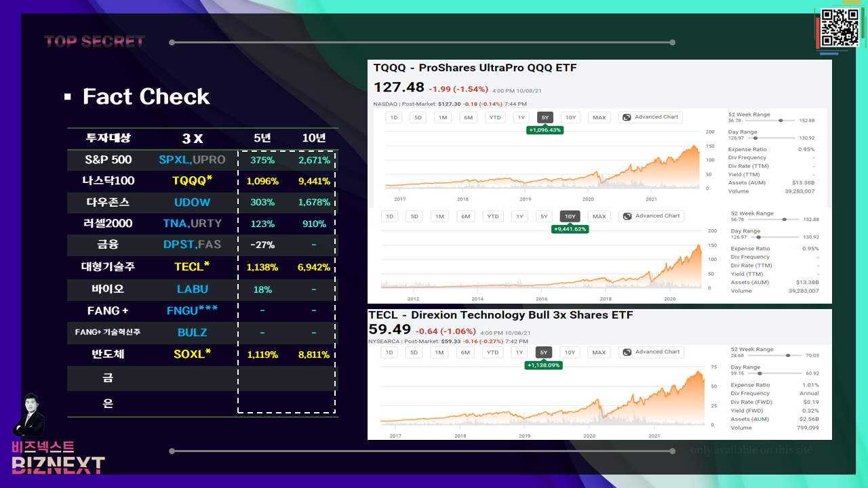The height and width of the screenshot is (488, 868).
Task: Click the S&P 500 row label
Action: 108,160
